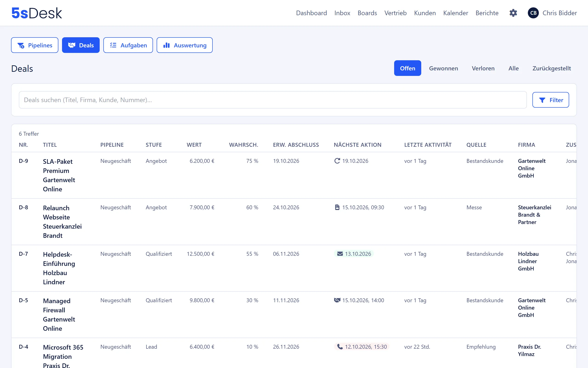The width and height of the screenshot is (588, 368).
Task: Click the bar chart icon on the Auswertung button
Action: click(x=167, y=45)
